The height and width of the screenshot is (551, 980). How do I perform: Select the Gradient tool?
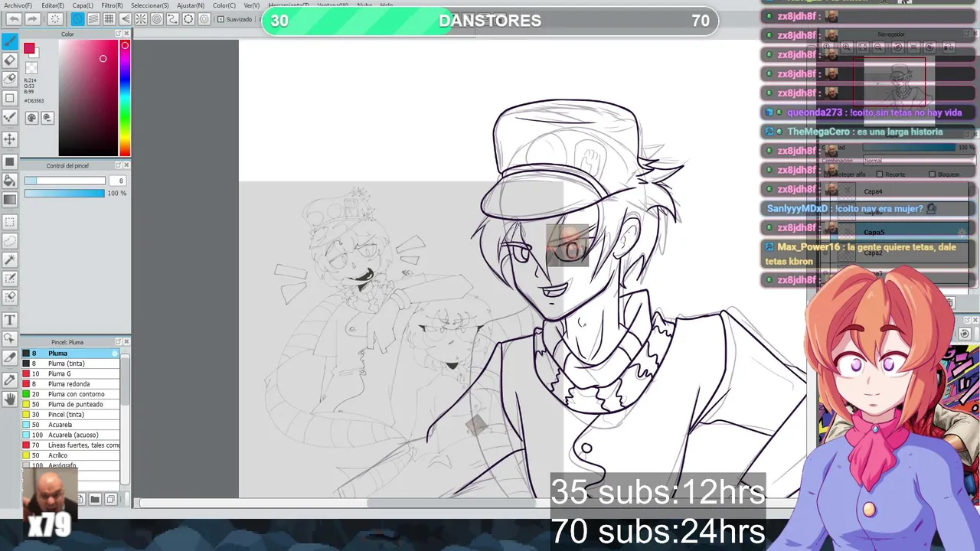pos(10,200)
